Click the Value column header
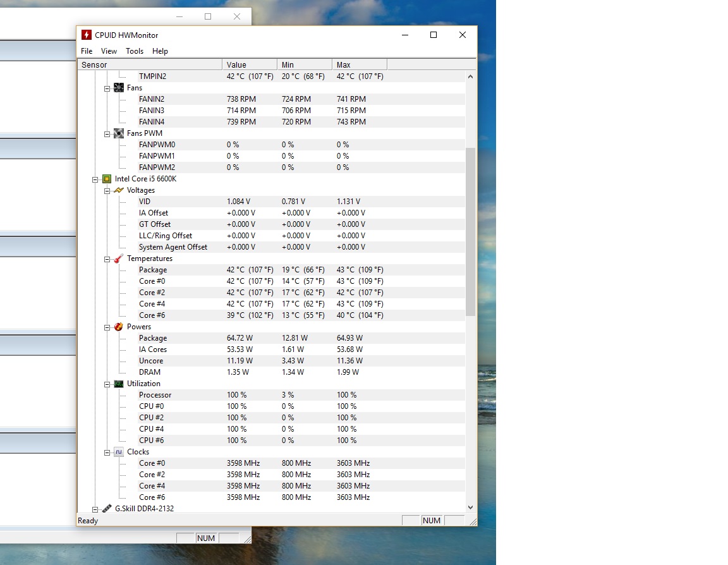 tap(249, 64)
